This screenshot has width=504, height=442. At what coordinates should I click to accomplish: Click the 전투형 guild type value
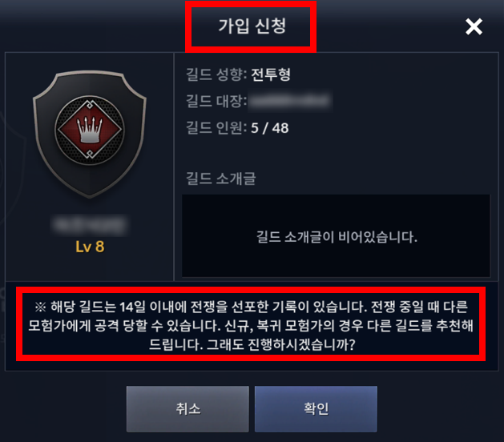271,74
